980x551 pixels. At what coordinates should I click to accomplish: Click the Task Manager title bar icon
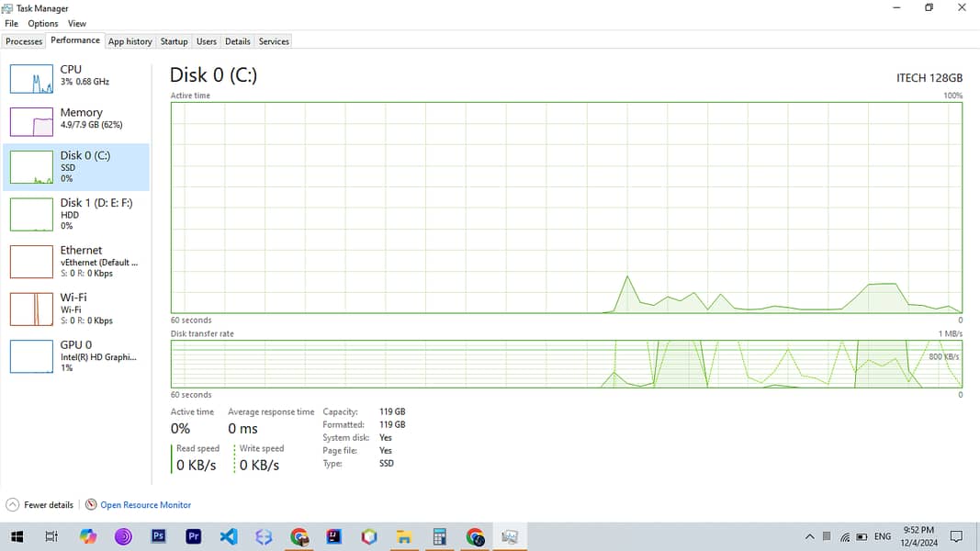click(7, 8)
